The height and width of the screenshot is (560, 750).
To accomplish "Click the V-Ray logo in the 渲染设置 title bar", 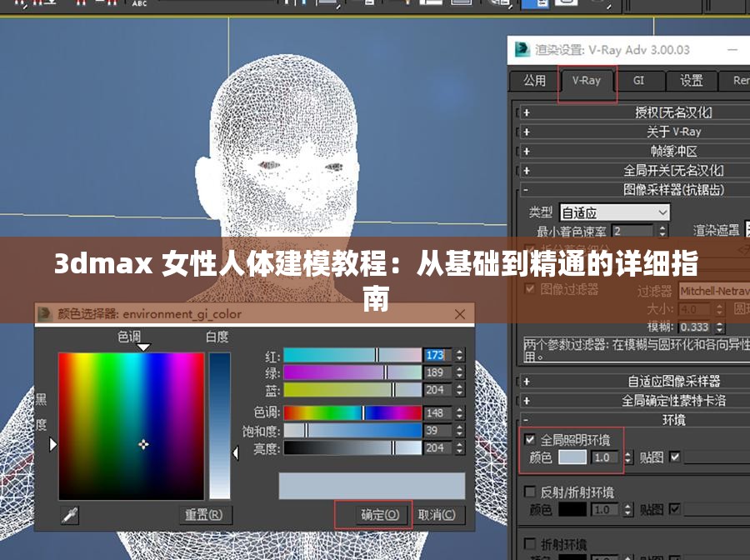I will coord(522,49).
